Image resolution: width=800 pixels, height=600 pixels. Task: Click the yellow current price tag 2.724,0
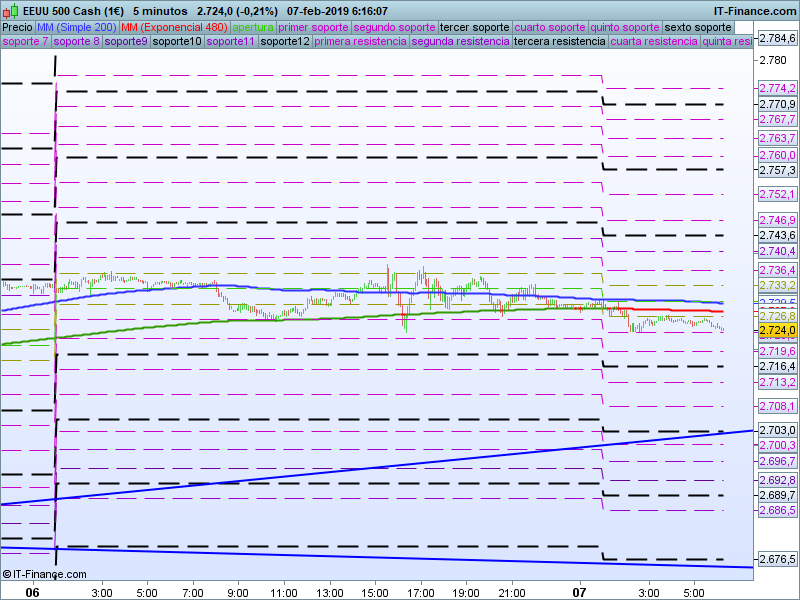tap(776, 330)
